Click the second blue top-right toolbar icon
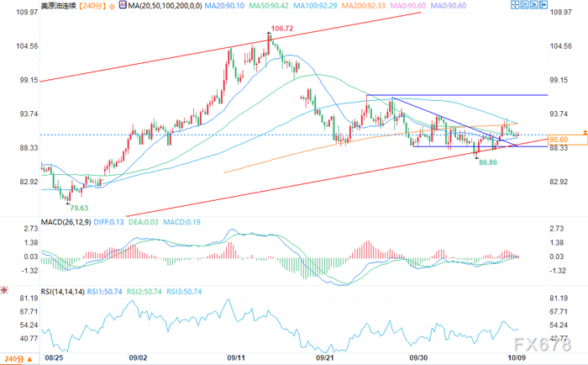This screenshot has width=588, height=365. 524,5
